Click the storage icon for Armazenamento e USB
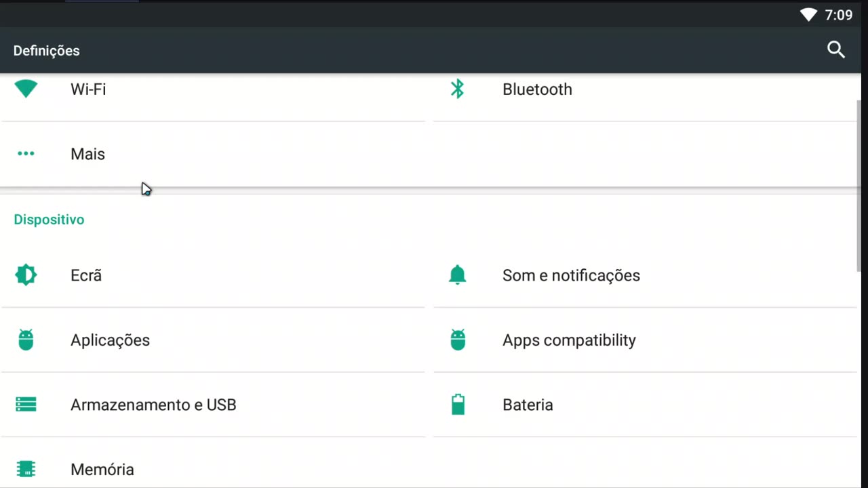Viewport: 868px width, 488px height. (26, 405)
